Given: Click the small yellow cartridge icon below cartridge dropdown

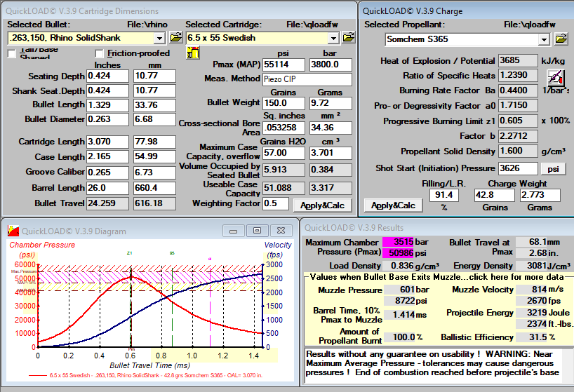Looking at the screenshot, I should [192, 53].
